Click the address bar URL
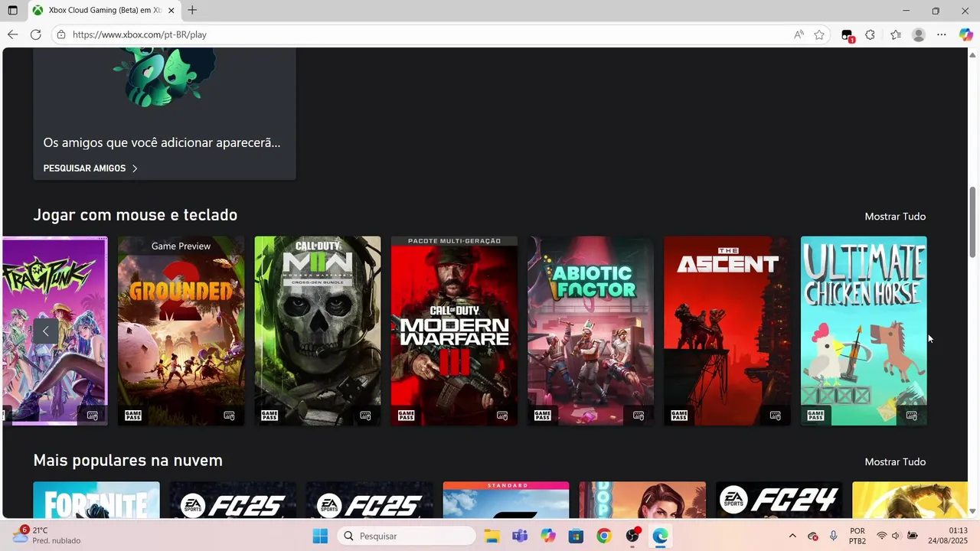The width and height of the screenshot is (980, 551). [139, 34]
